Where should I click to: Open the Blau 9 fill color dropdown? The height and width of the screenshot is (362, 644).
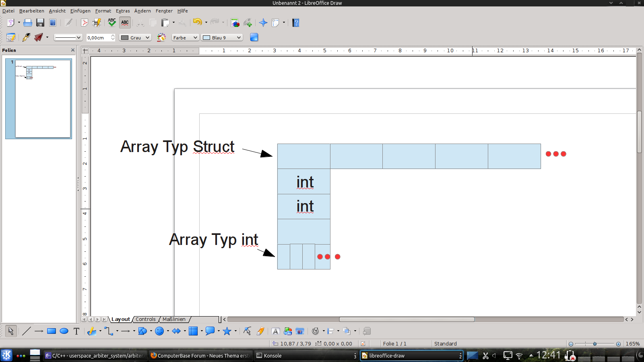pos(222,37)
